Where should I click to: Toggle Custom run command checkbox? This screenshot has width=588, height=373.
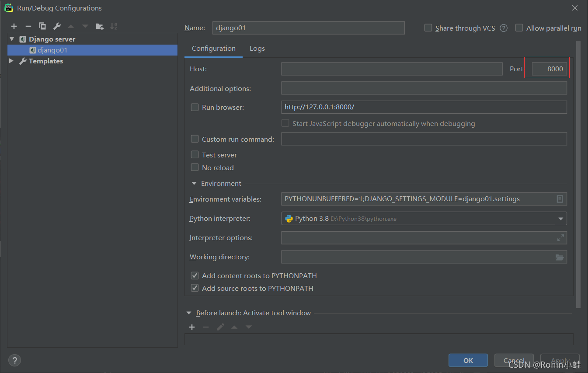point(195,139)
